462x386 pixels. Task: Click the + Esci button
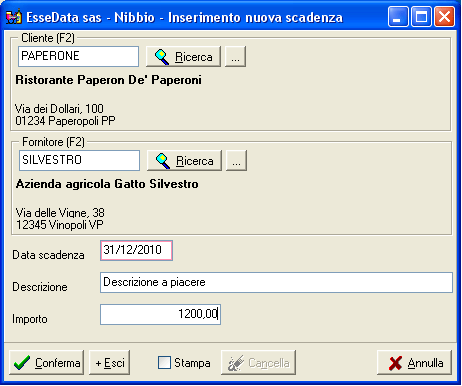(110, 362)
